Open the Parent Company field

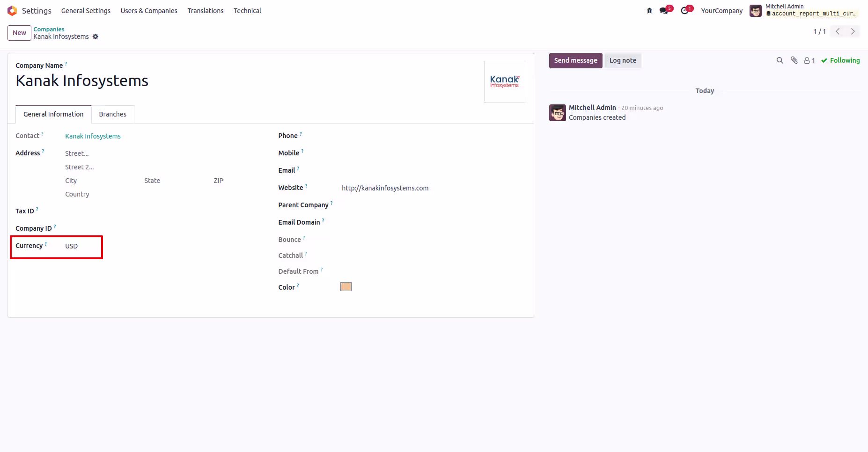[433, 205]
